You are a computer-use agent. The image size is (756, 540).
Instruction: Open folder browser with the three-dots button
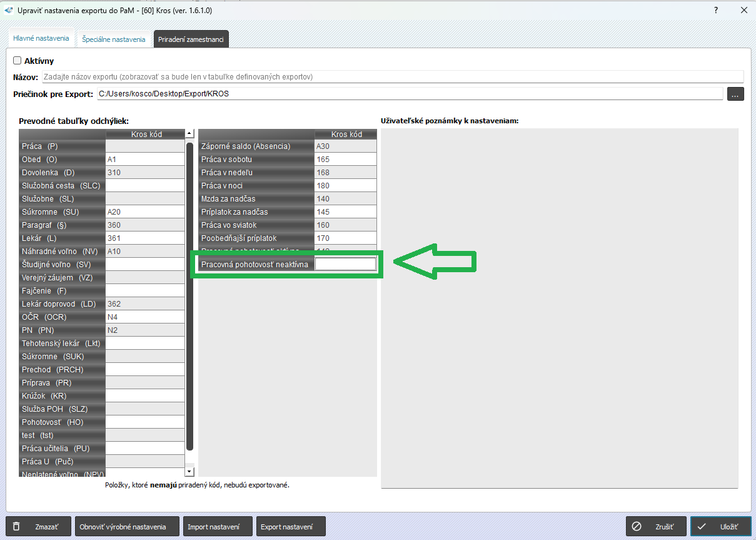point(735,94)
